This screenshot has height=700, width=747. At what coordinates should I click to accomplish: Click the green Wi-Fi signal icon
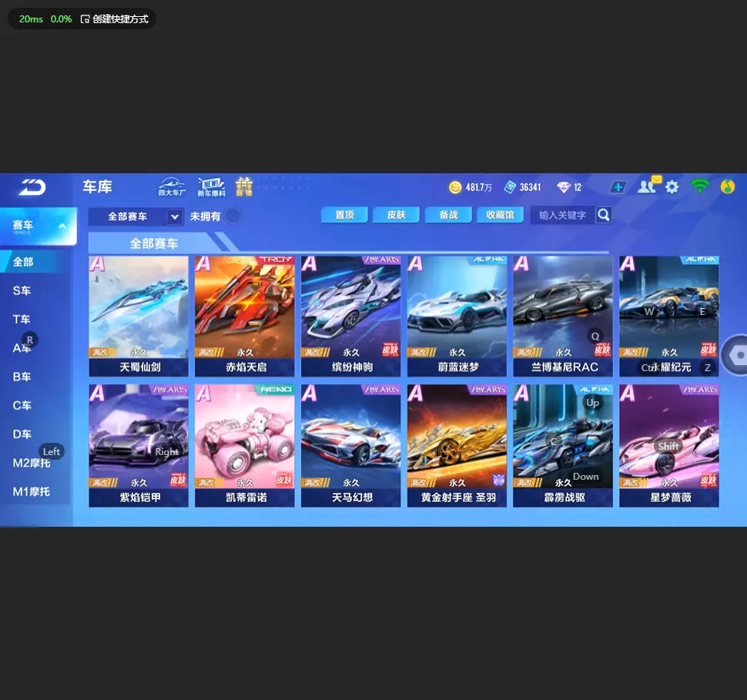click(x=699, y=186)
